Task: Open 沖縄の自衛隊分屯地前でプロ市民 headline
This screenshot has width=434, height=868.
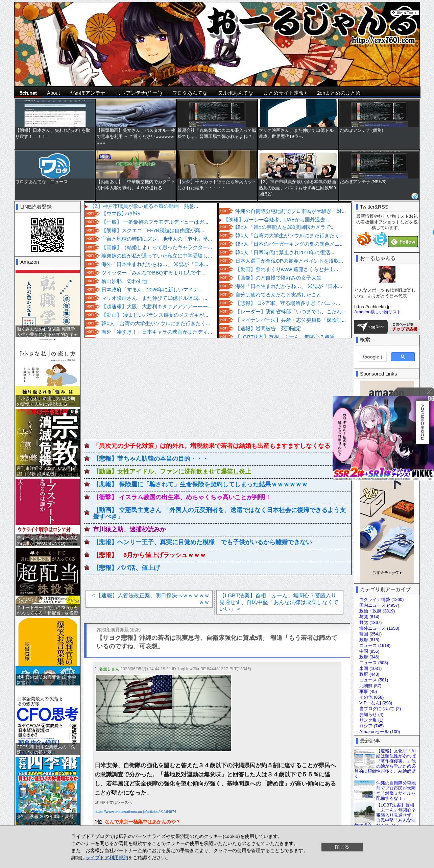Action: click(x=290, y=211)
